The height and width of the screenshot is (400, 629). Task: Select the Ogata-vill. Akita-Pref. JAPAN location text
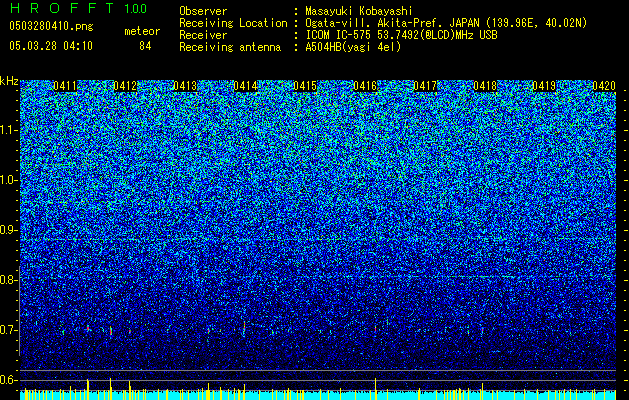pos(446,23)
